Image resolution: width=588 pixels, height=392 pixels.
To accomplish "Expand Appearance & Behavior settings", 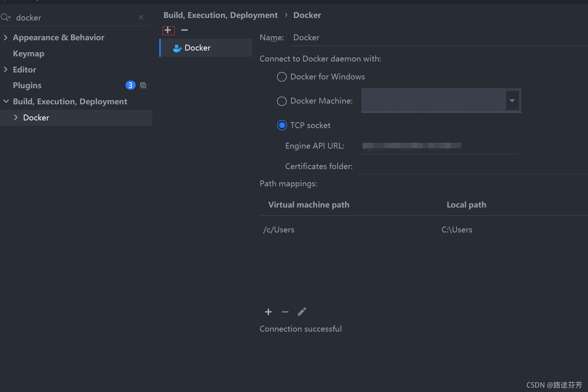I will point(5,37).
